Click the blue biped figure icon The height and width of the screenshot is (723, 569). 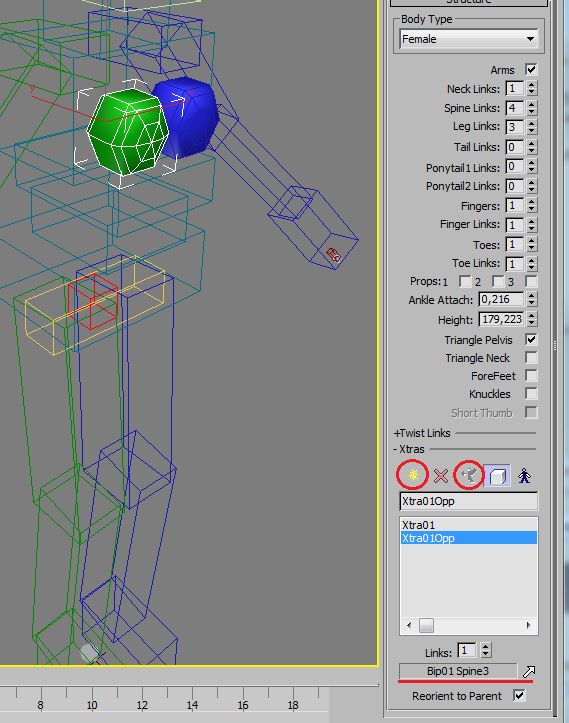point(524,475)
